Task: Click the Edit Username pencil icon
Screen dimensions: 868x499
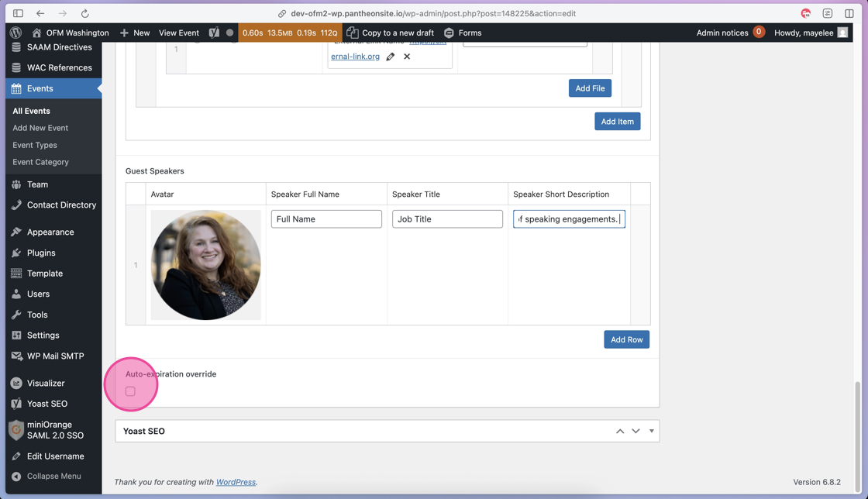Action: tap(16, 456)
